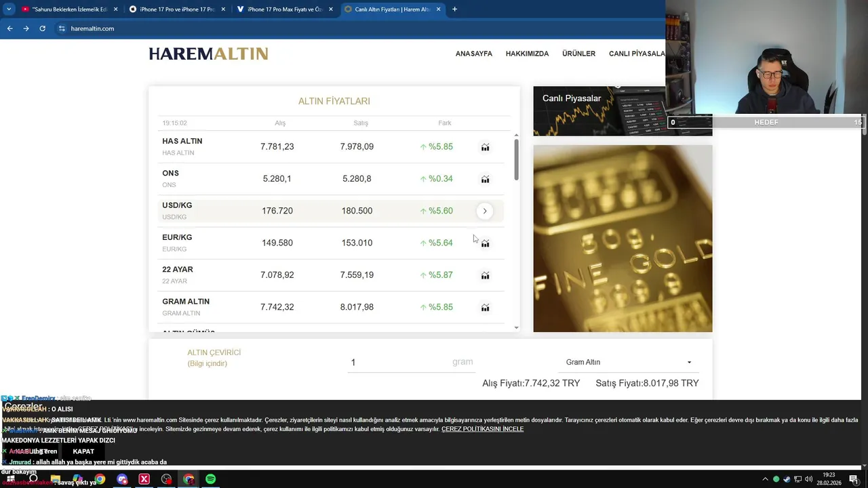Image resolution: width=868 pixels, height=488 pixels.
Task: Close the Canlı Altın Fiyatları tab
Action: (x=439, y=9)
